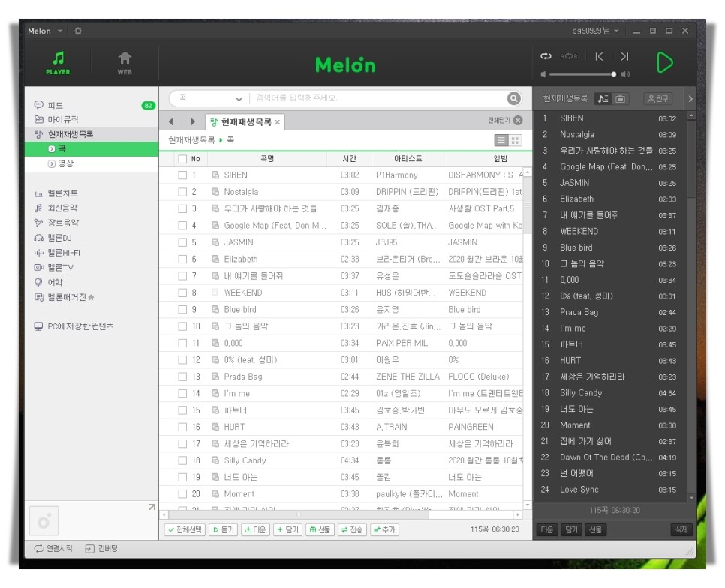Click the song list horizontal scrollbar
This screenshot has width=725, height=588.
pos(299,514)
